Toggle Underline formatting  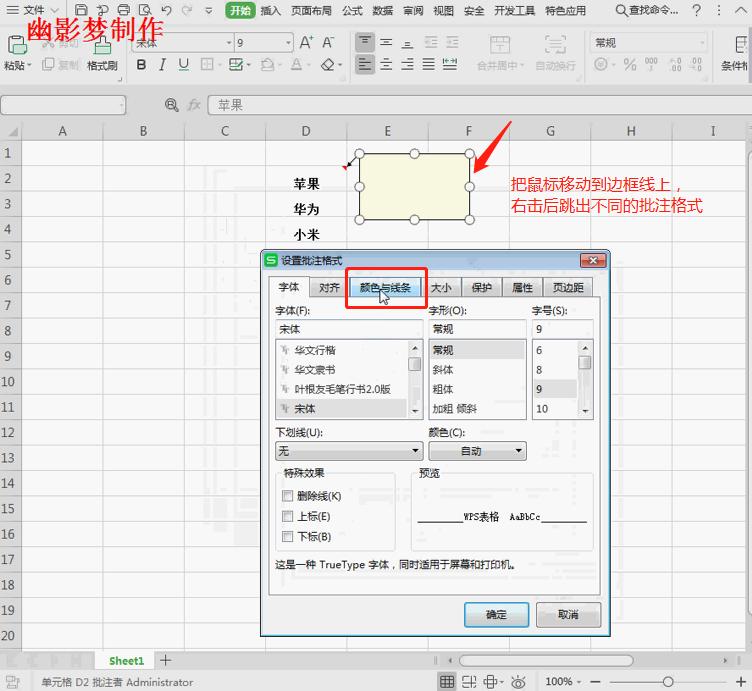coord(183,64)
